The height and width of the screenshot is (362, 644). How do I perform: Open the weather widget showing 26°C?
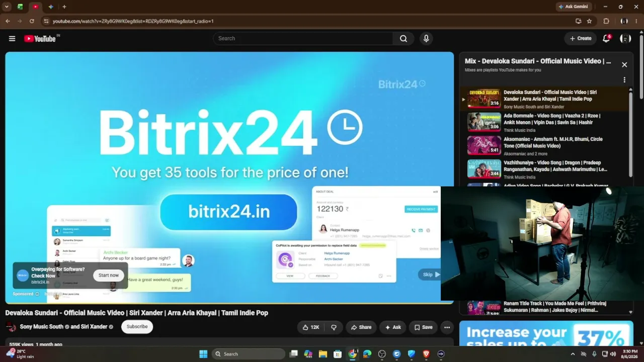coord(21,354)
